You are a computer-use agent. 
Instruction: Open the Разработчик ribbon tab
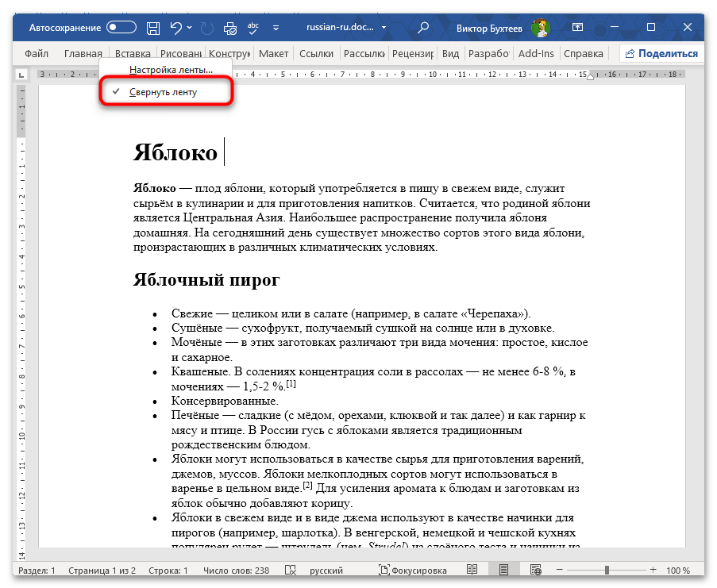pos(489,53)
